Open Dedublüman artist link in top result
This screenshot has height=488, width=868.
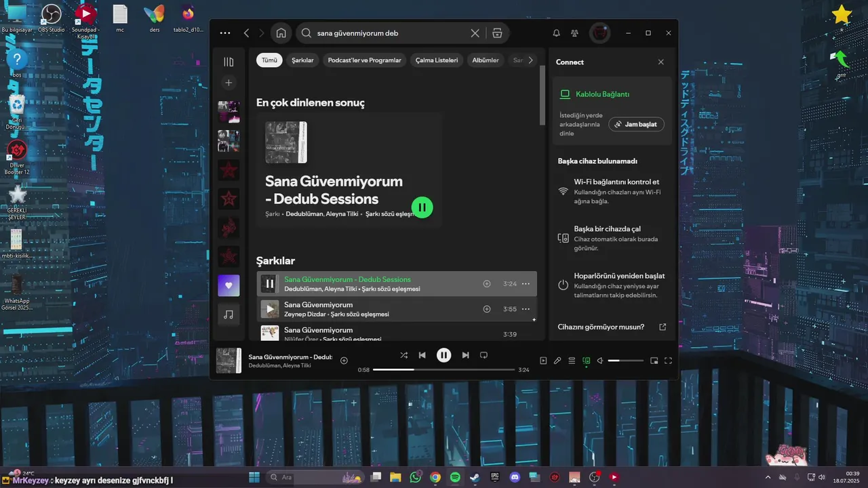click(x=303, y=214)
